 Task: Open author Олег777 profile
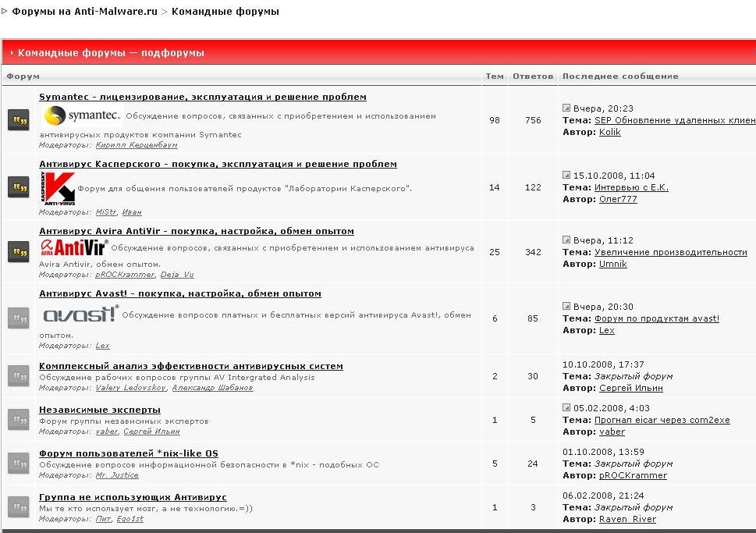tap(618, 199)
